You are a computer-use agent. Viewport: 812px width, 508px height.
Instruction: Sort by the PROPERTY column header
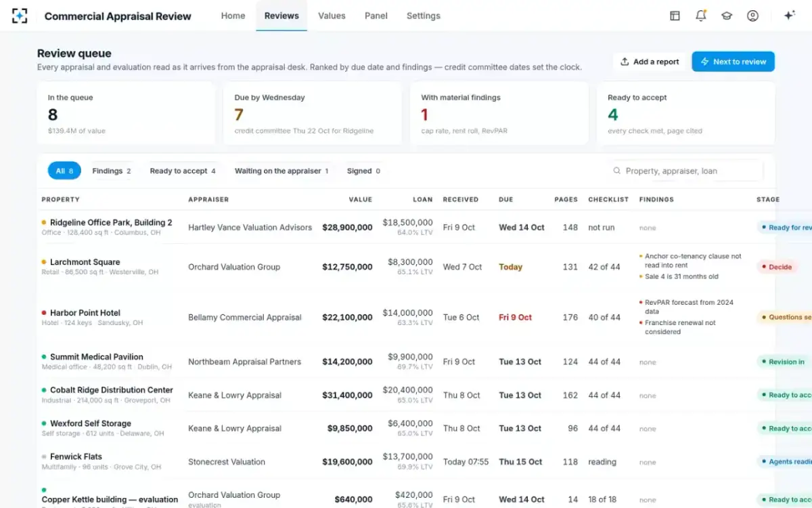click(60, 200)
